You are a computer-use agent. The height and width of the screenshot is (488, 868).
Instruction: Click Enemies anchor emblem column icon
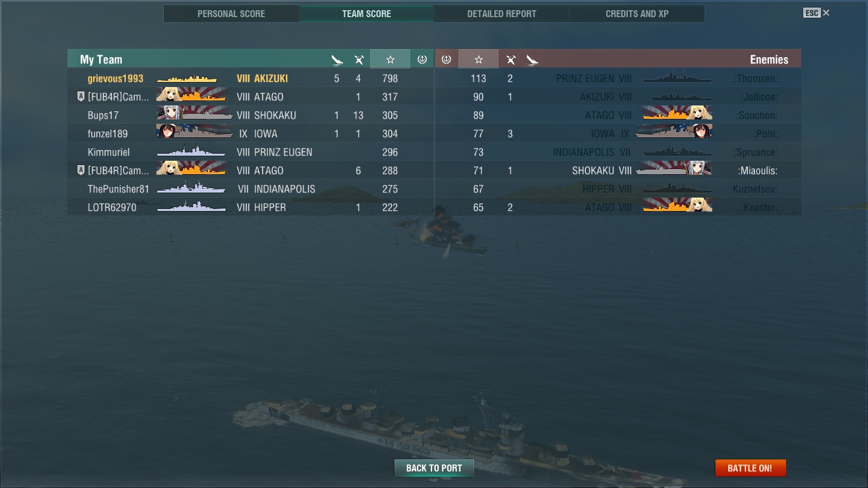[x=446, y=59]
